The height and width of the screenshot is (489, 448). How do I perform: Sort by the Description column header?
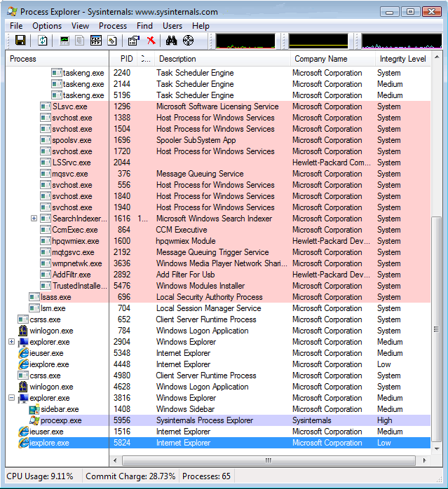pyautogui.click(x=222, y=59)
